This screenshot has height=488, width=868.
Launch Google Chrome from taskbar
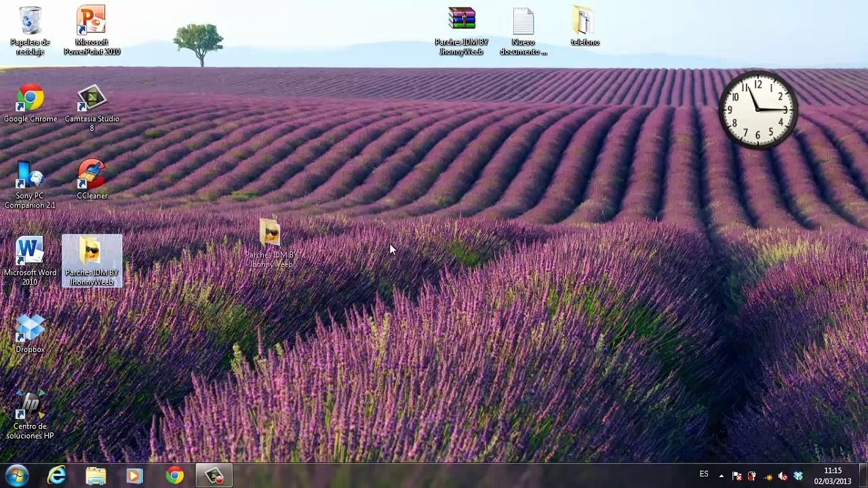(x=174, y=476)
